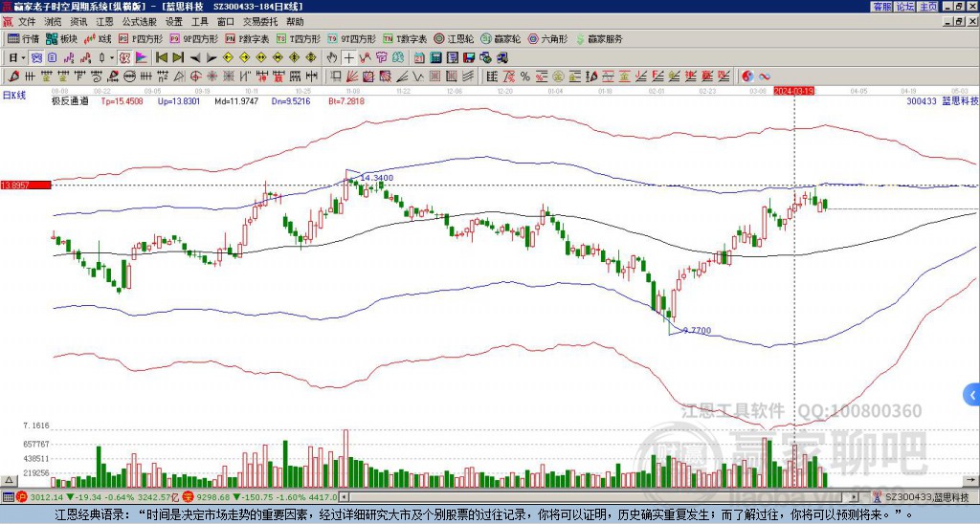Open the 六角形 hexagon tool
This screenshot has height=524, width=980.
pos(548,38)
